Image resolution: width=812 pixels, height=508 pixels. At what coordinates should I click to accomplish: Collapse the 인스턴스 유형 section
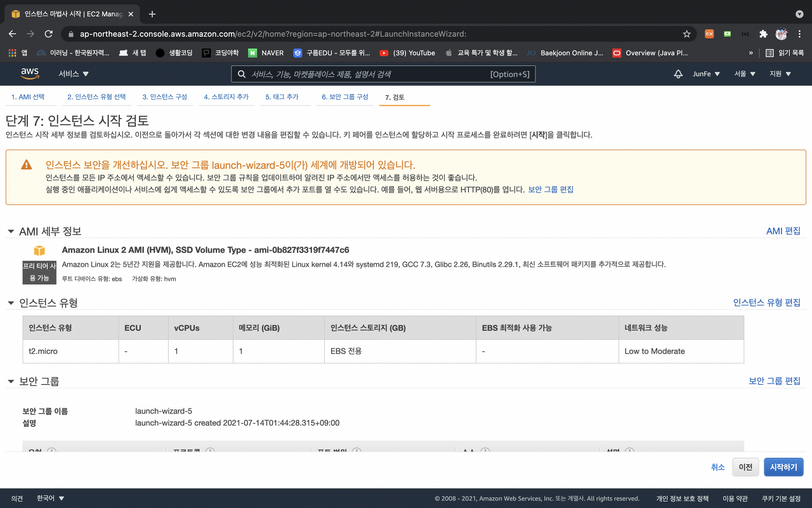11,304
